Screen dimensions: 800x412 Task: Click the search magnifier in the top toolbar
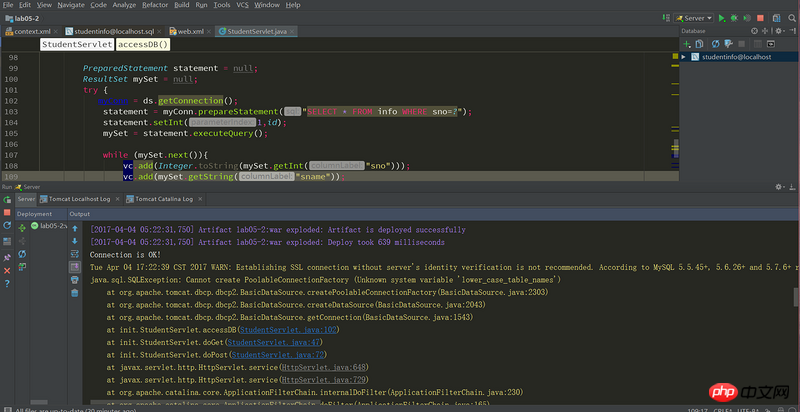tap(790, 18)
